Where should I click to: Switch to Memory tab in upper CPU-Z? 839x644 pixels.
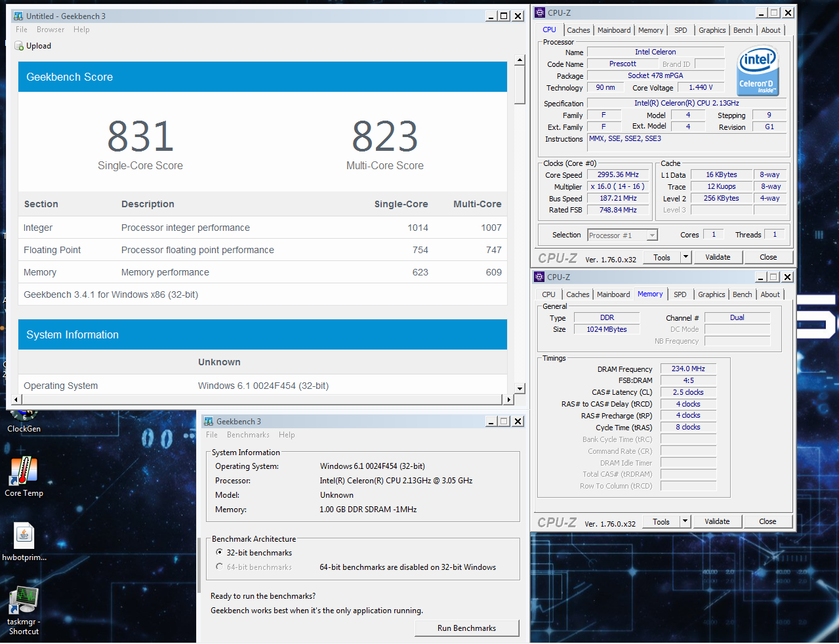(x=651, y=30)
